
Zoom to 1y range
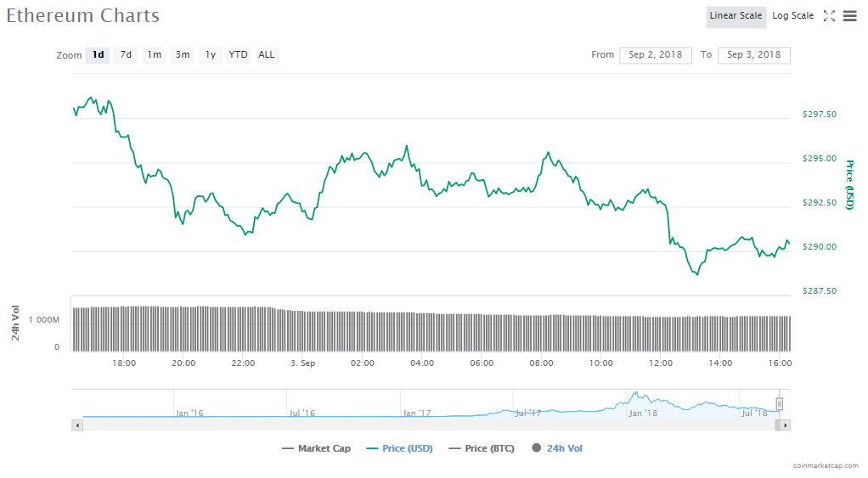211,55
